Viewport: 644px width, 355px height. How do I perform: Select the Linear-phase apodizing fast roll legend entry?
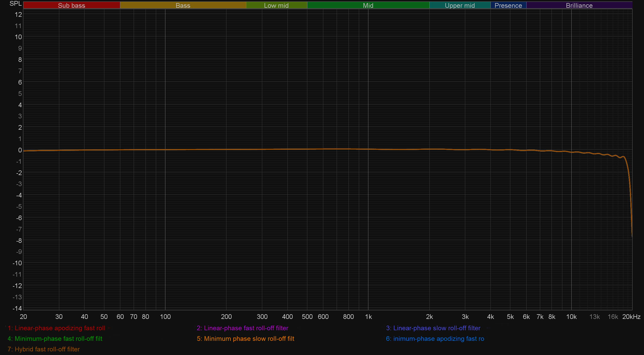pos(56,328)
